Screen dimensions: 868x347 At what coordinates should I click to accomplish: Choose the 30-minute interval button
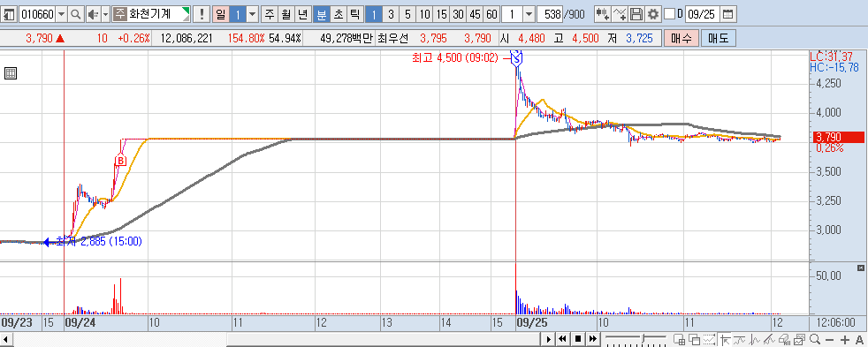tap(459, 14)
